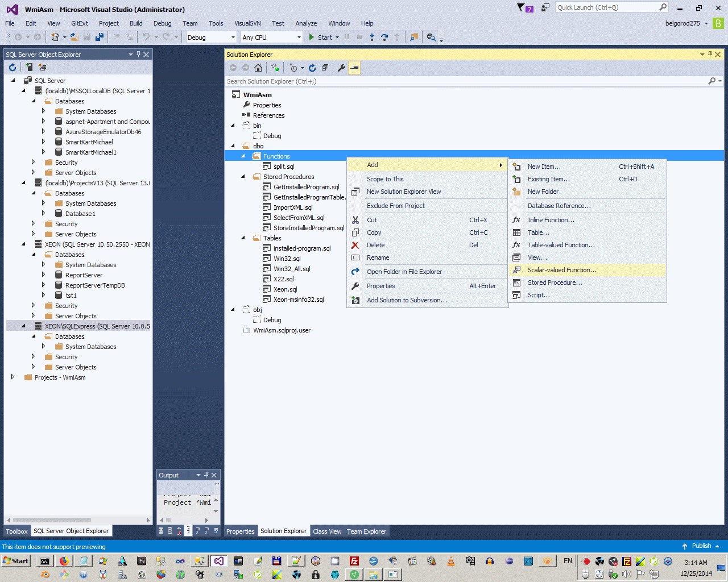Open the GitExt menu

[x=80, y=23]
